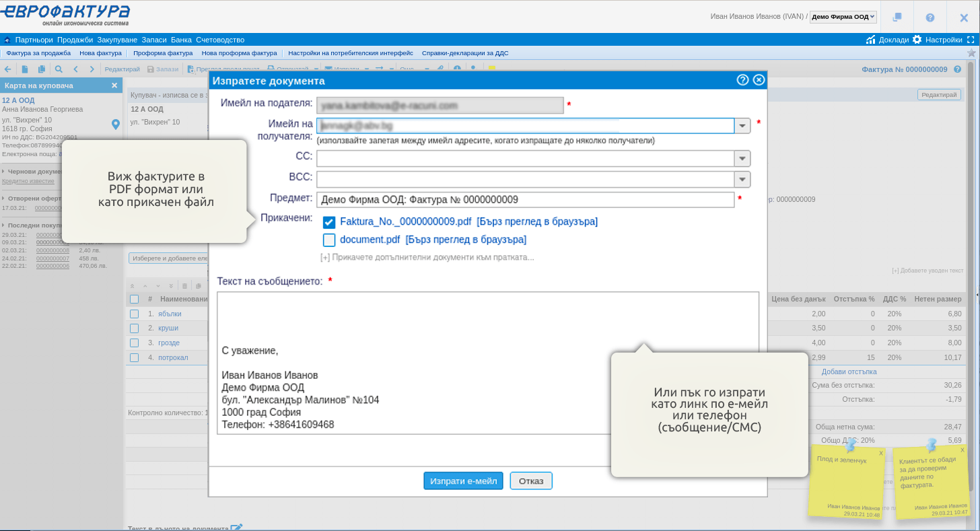Uncheck Faktura_No._0000000009.pdf attachment
Screen dimensions: 980x531
329,222
